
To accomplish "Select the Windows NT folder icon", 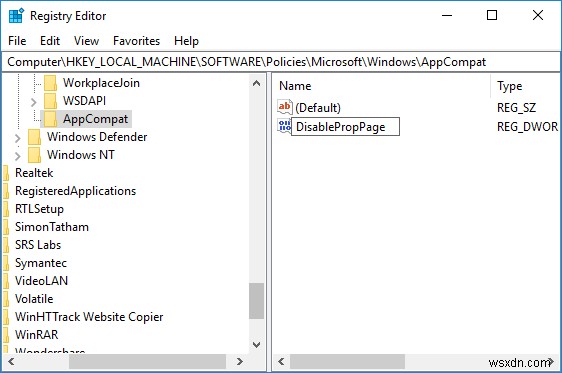I will [34, 155].
